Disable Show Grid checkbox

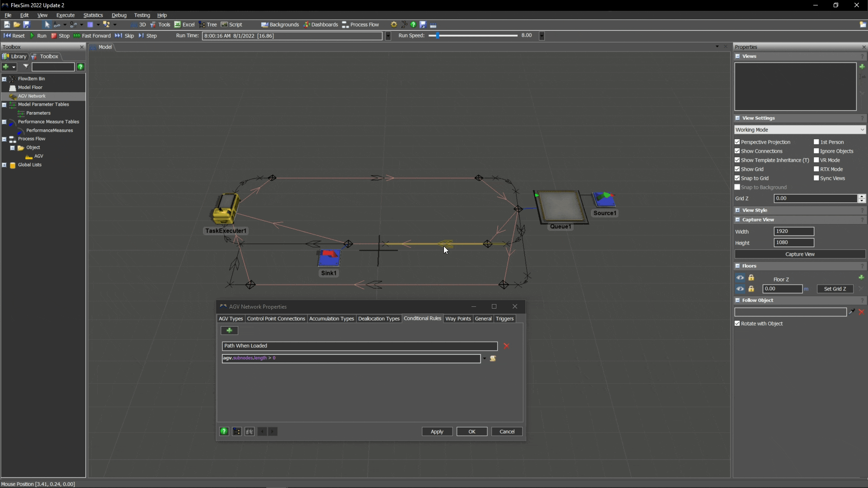pos(737,169)
